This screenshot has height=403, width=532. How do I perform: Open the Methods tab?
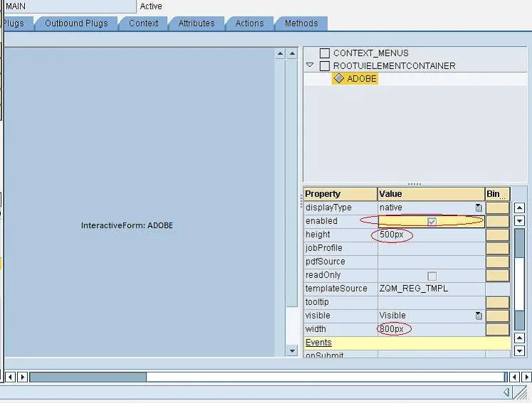pos(302,23)
